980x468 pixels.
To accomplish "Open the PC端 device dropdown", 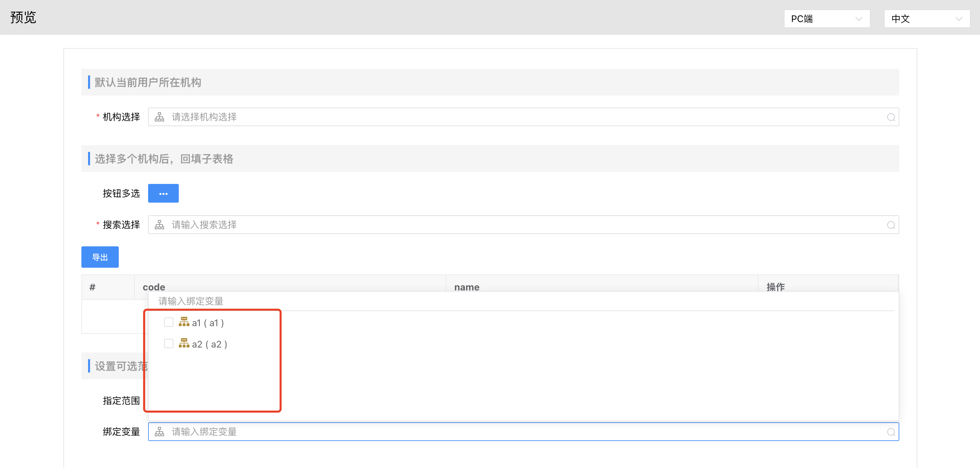I will click(x=826, y=19).
